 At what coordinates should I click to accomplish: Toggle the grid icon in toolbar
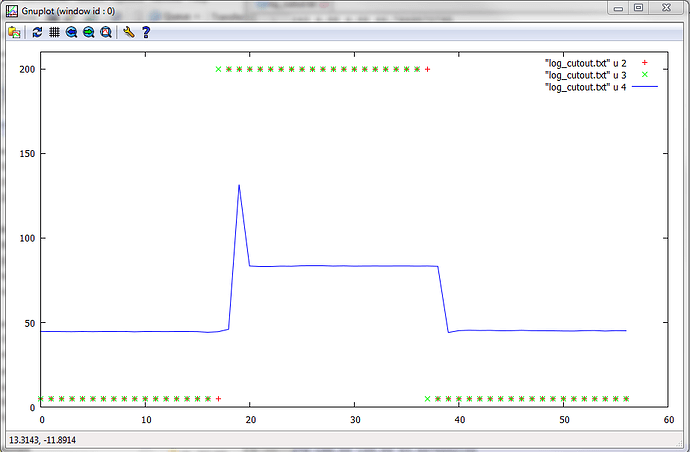click(54, 32)
